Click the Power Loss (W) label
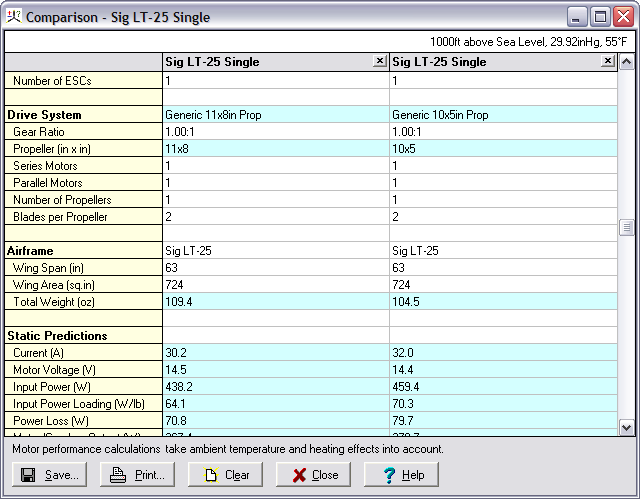The image size is (640, 499). [51, 421]
